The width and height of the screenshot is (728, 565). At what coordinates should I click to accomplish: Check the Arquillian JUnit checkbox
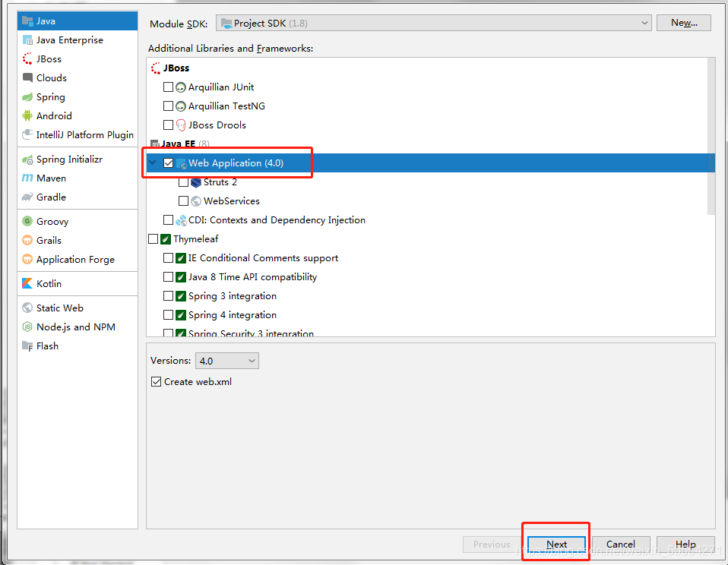coord(168,87)
